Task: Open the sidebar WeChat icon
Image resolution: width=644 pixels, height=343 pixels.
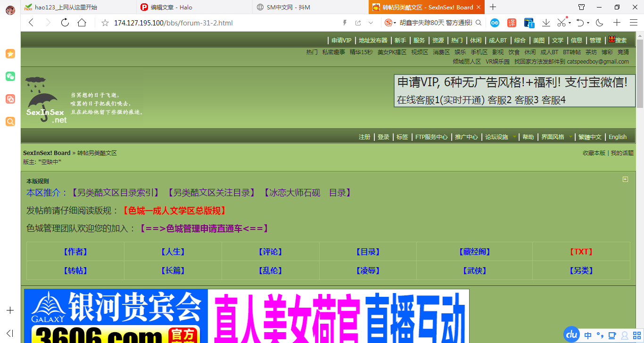Action: (10, 76)
